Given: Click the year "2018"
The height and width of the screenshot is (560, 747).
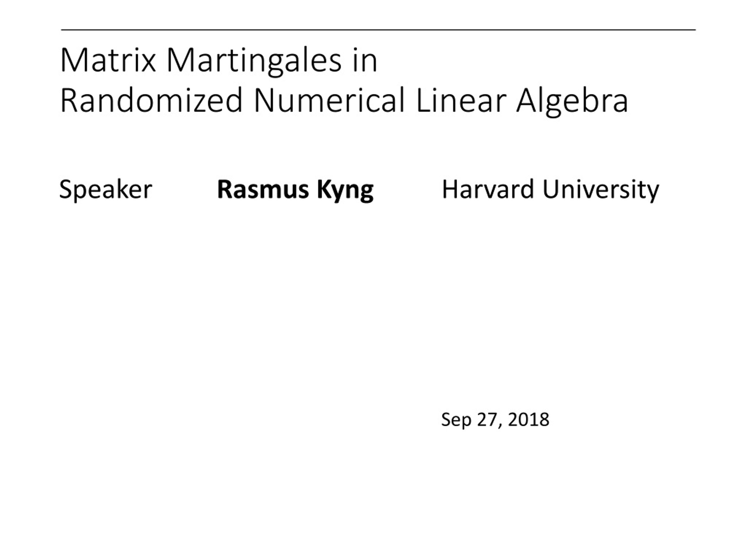Looking at the screenshot, I should (x=528, y=420).
